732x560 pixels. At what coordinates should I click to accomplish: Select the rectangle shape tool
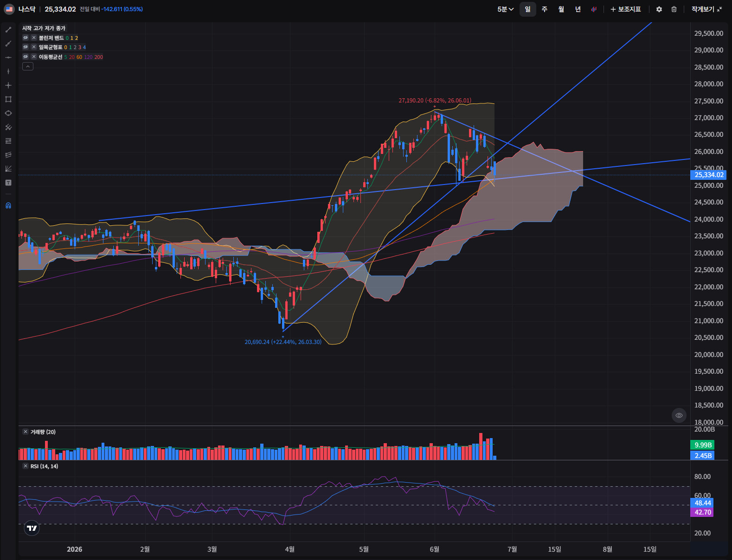[8, 99]
